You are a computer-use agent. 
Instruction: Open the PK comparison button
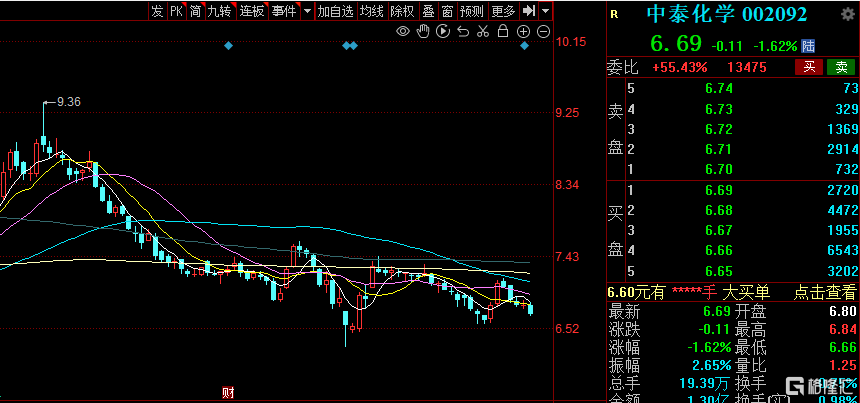176,10
